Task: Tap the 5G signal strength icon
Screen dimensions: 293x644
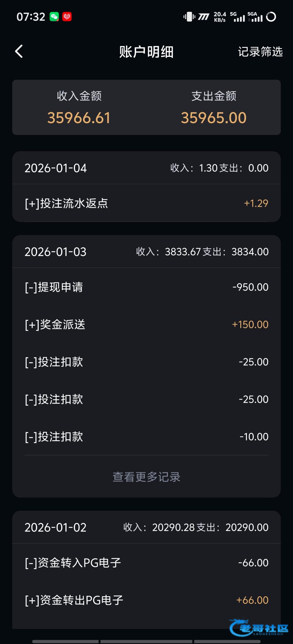Action: point(237,17)
